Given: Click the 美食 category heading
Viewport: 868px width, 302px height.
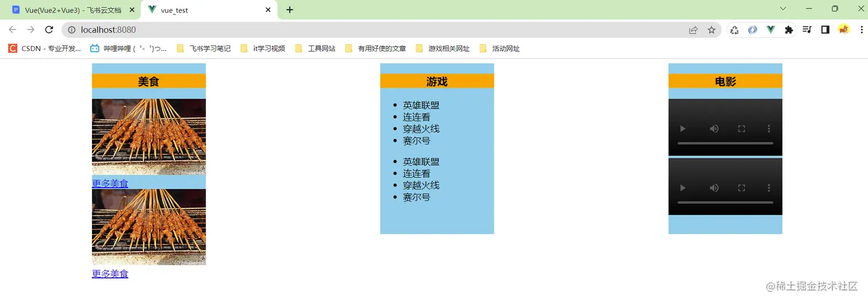Looking at the screenshot, I should [149, 82].
